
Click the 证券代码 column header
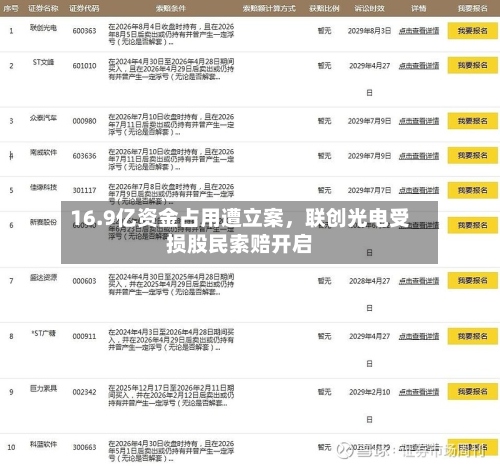[84, 8]
